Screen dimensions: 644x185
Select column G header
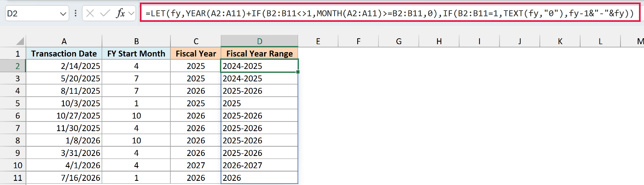[x=399, y=41]
